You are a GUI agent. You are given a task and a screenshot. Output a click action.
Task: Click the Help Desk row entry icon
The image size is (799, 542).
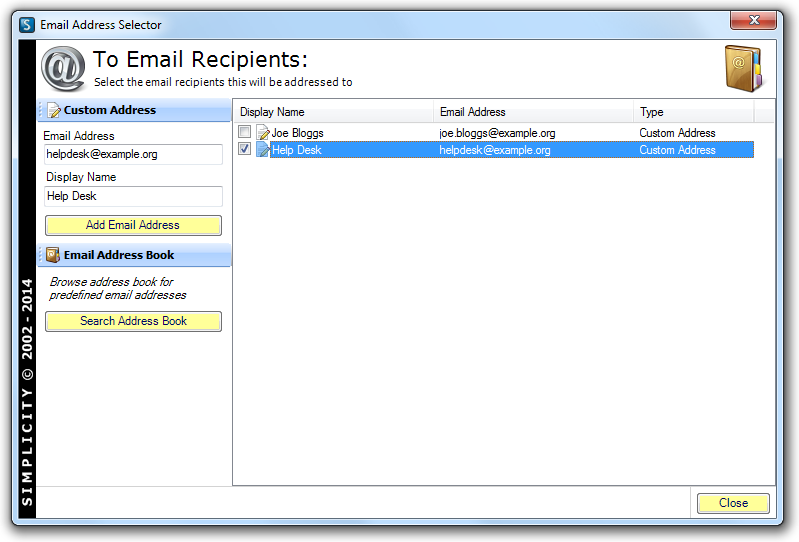[263, 150]
